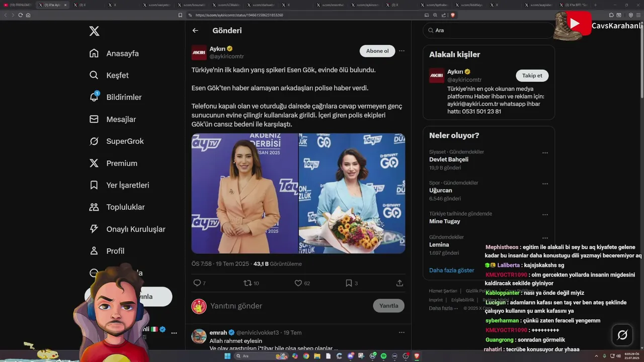The width and height of the screenshot is (644, 362).
Task: Click the X logo in the sidebar
Action: (x=94, y=31)
